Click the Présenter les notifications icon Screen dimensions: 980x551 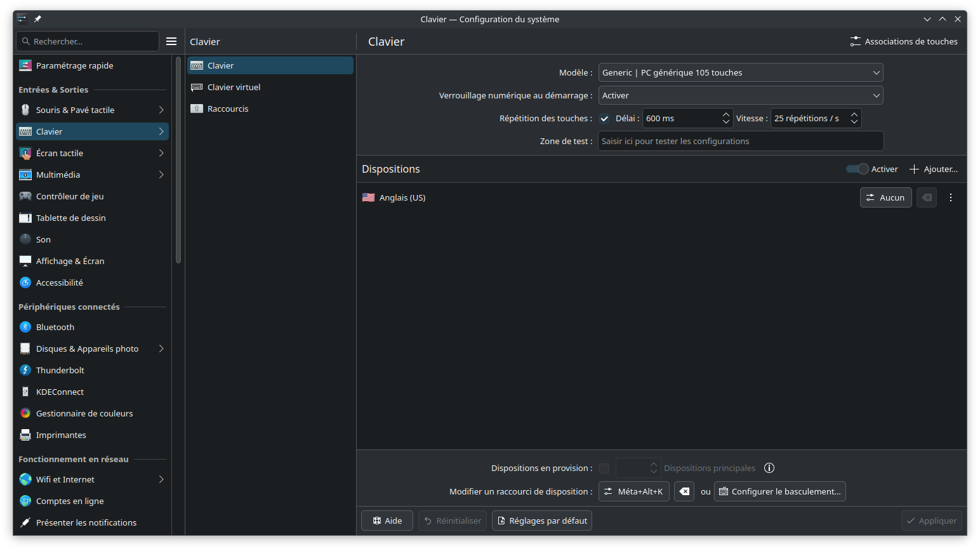coord(25,522)
